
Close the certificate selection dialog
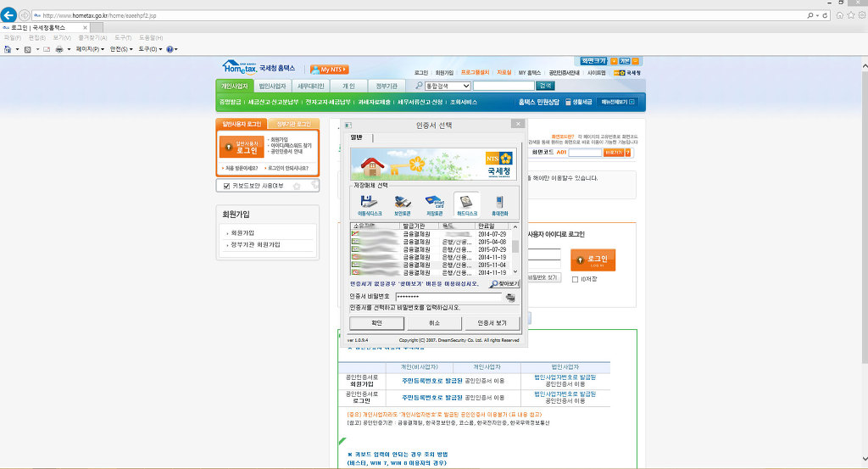[518, 124]
